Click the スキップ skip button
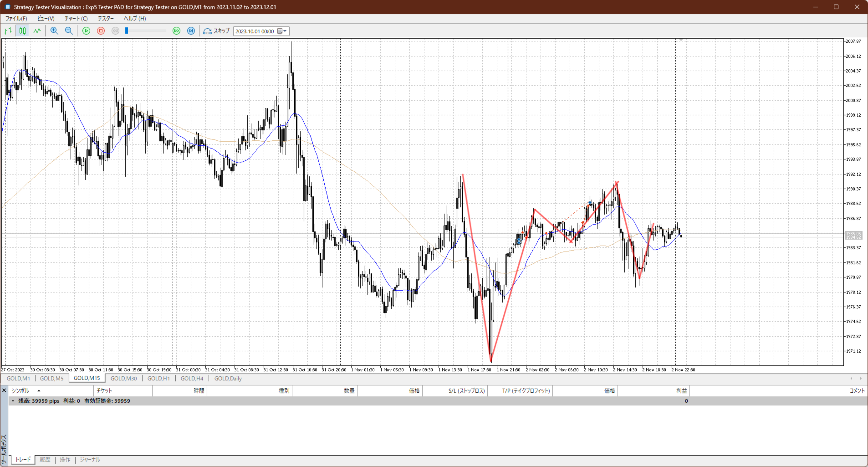This screenshot has height=467, width=868. point(216,31)
